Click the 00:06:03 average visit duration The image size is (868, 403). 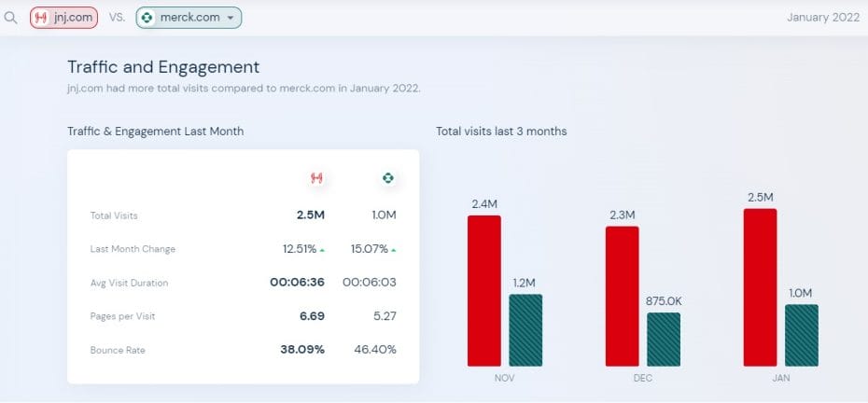point(370,283)
